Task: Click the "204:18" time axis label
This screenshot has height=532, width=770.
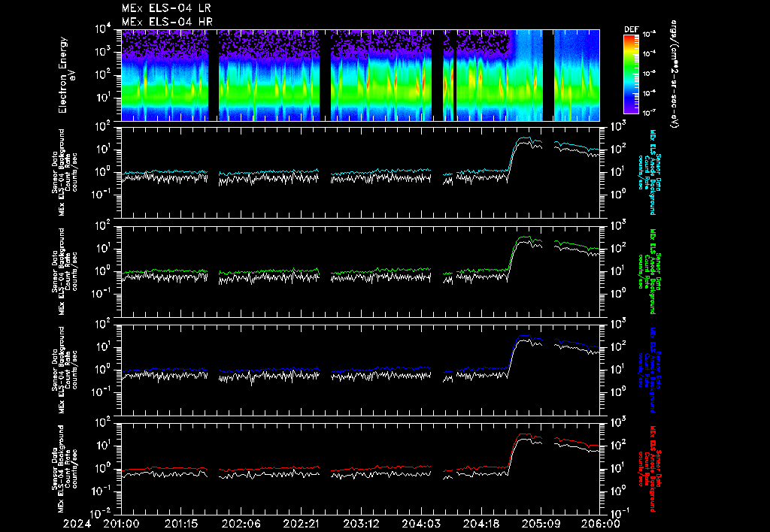Action: 480,524
